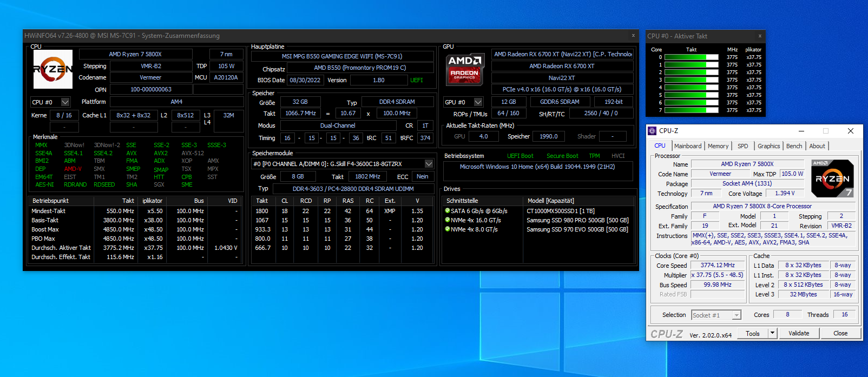Click the Vermeer code name in CPU-Z

[x=720, y=174]
